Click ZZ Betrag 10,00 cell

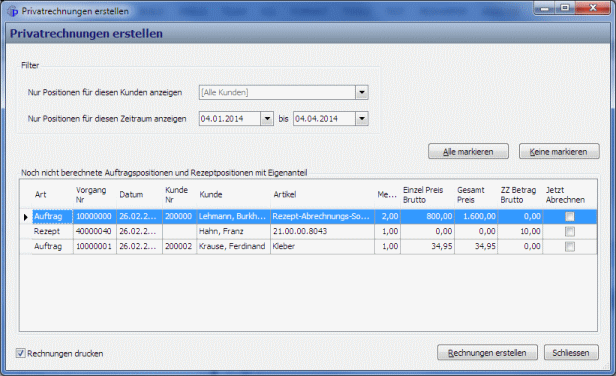click(520, 231)
